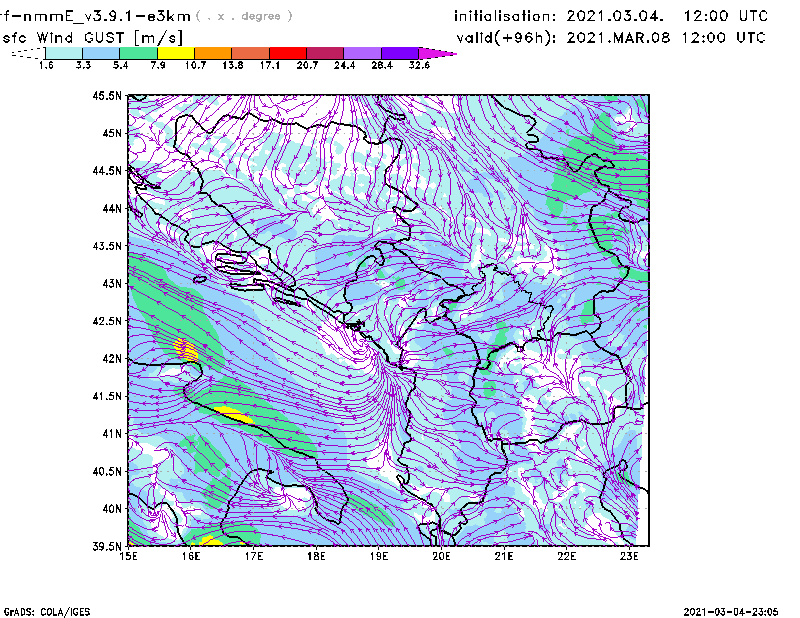
Task: Click the yellow-orange gust patch near 42.1N 16E
Action: coord(186,350)
